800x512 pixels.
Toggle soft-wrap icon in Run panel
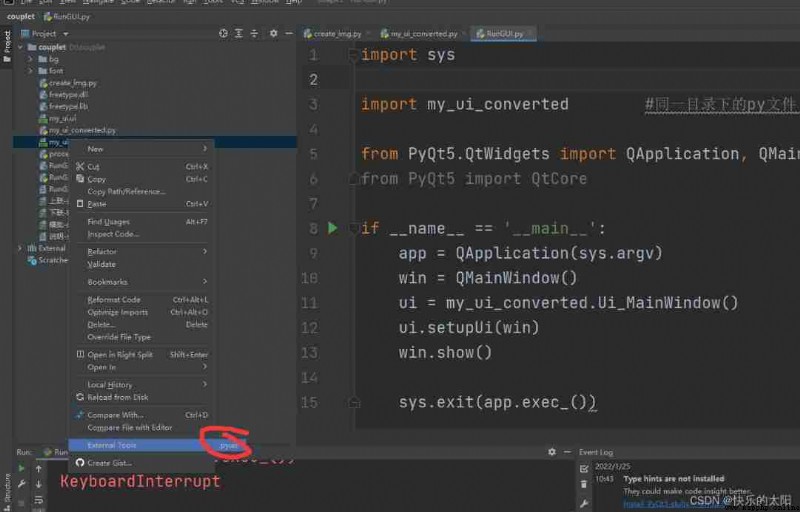tap(38, 500)
